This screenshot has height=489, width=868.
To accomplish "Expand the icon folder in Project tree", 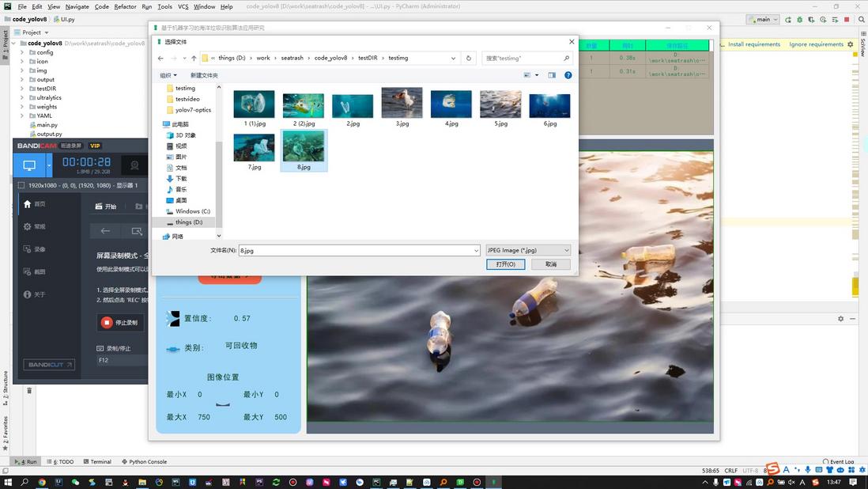I will click(22, 62).
